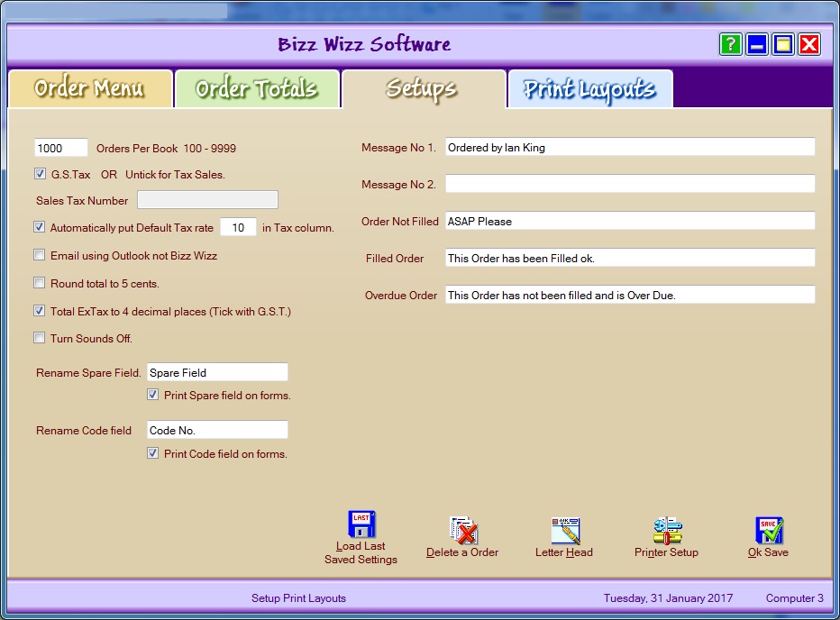840x620 pixels.
Task: Click the Order Not Filled message field
Action: [x=630, y=221]
